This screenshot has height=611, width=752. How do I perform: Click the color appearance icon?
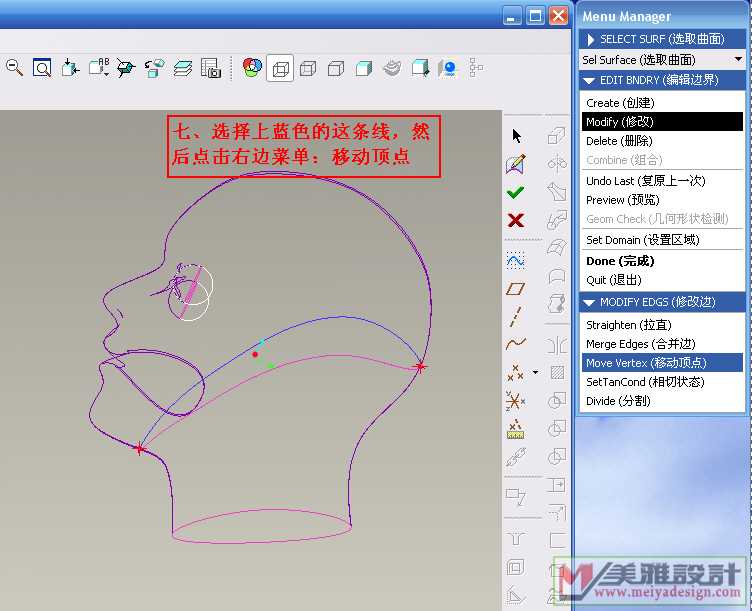(252, 68)
